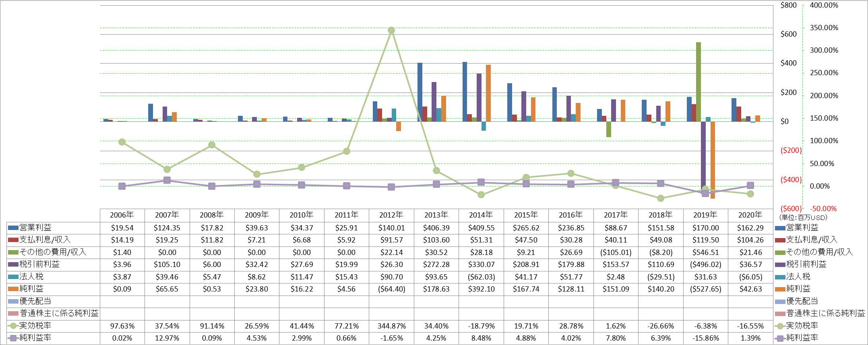Click the cell showing $392.10
This screenshot has width=868, height=345.
click(x=481, y=289)
